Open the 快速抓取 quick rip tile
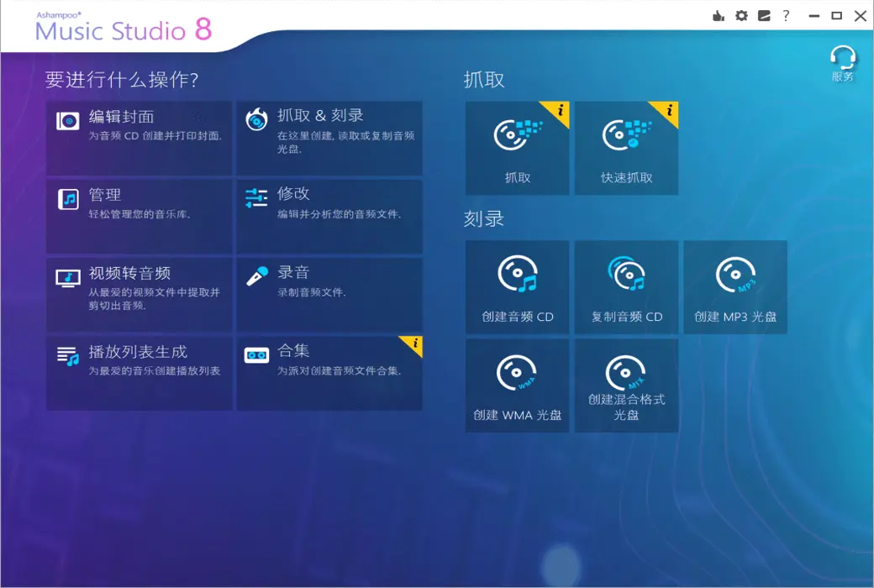 [627, 148]
